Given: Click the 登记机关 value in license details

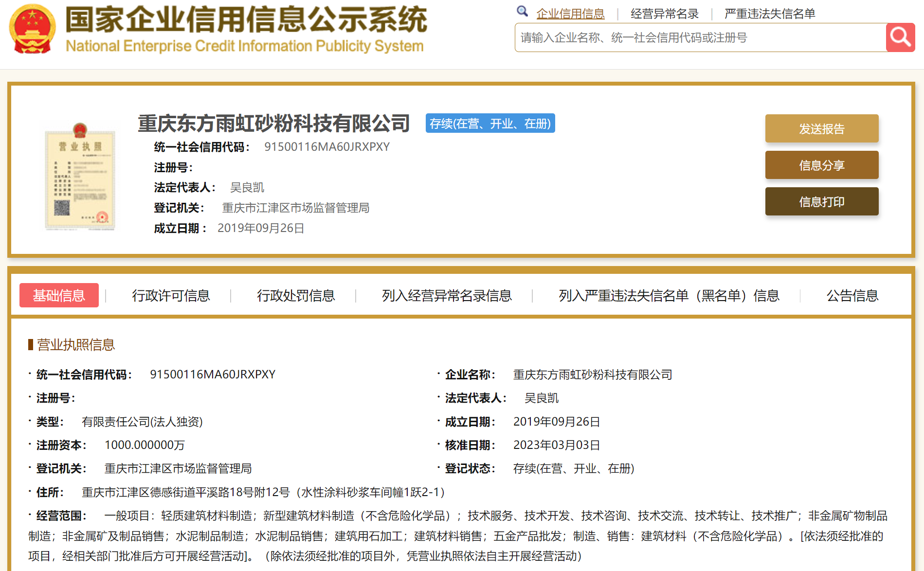Looking at the screenshot, I should coord(178,468).
